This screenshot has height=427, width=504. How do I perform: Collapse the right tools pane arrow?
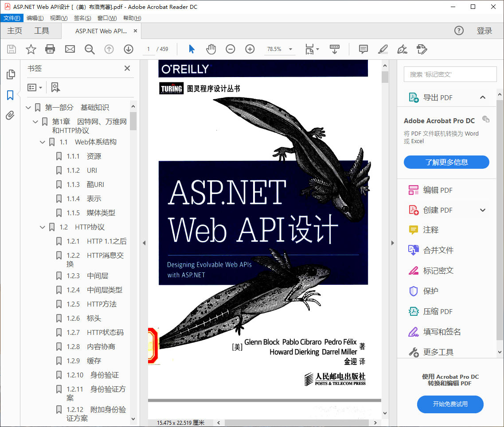pos(392,243)
